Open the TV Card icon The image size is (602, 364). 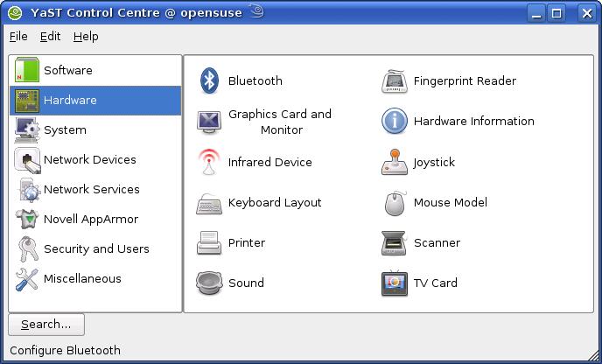(395, 283)
